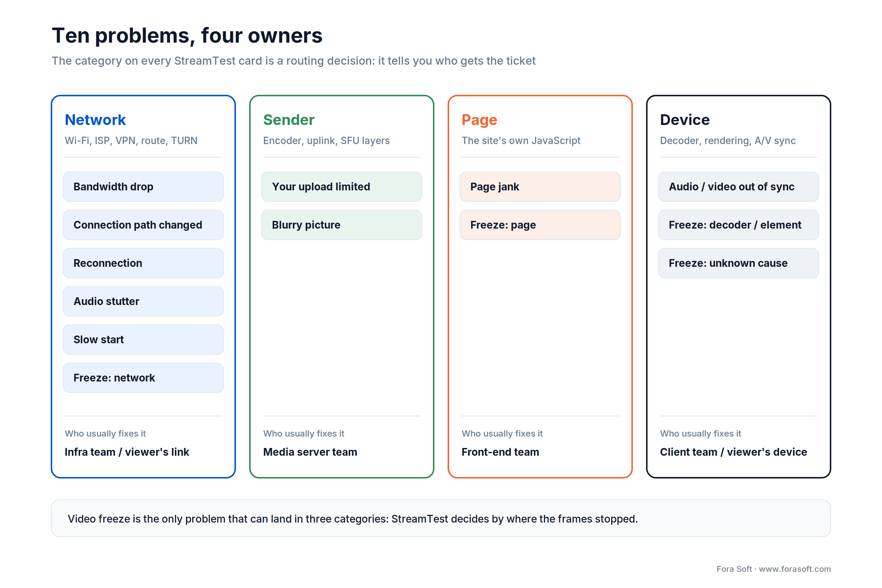Image resolution: width=882 pixels, height=588 pixels.
Task: Click the Decoder, rendering, A/V sync subtitle
Action: (x=728, y=141)
